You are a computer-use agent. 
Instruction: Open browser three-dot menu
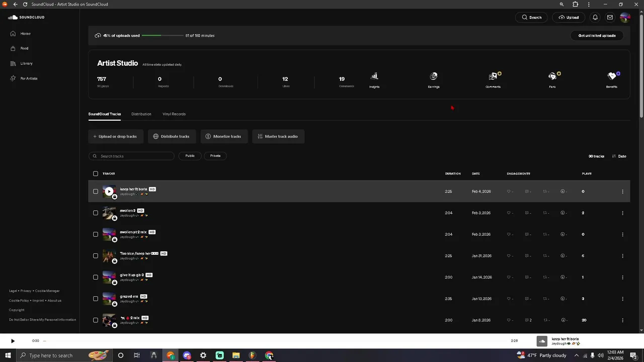(x=589, y=4)
